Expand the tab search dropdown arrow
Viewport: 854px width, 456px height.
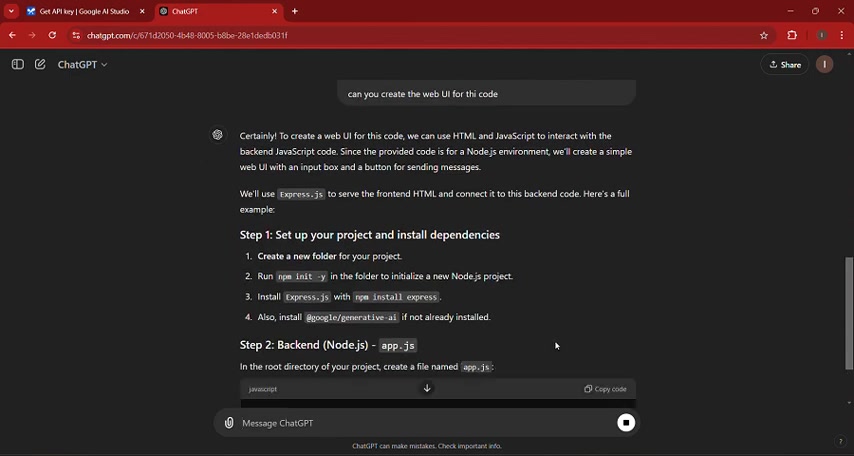point(11,11)
